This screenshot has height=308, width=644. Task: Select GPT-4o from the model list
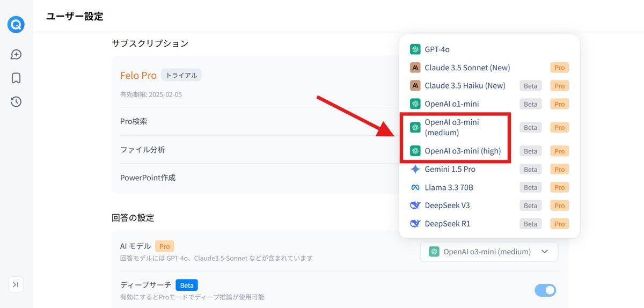pyautogui.click(x=489, y=49)
